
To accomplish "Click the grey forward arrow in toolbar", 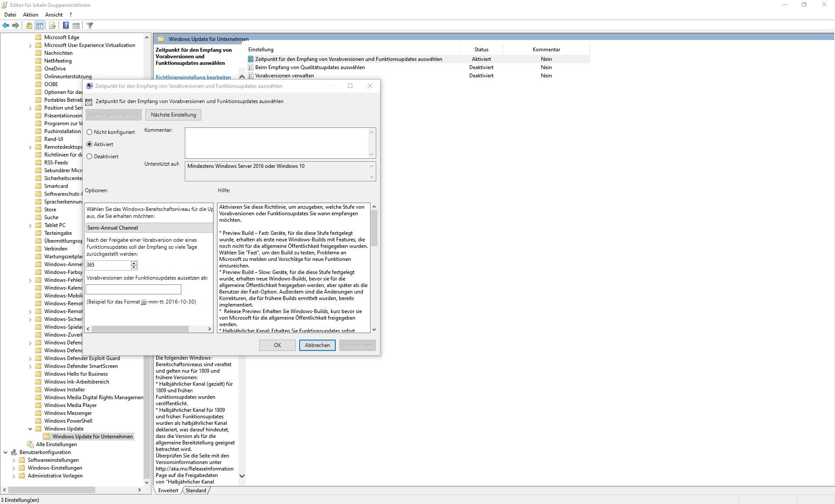I will pyautogui.click(x=16, y=26).
